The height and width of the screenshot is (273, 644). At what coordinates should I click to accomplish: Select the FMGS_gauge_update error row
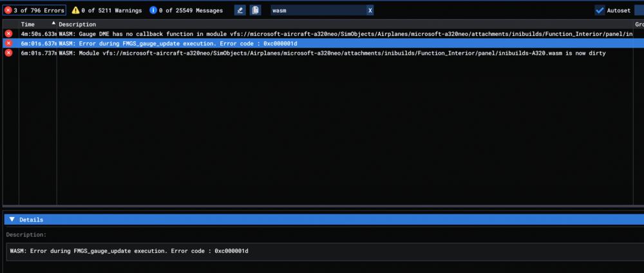coord(322,43)
